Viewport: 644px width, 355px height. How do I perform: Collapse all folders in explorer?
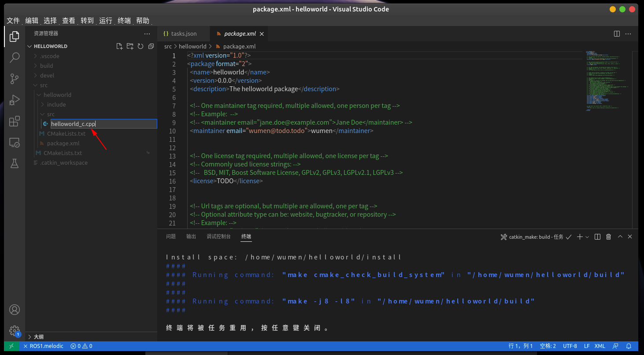151,46
